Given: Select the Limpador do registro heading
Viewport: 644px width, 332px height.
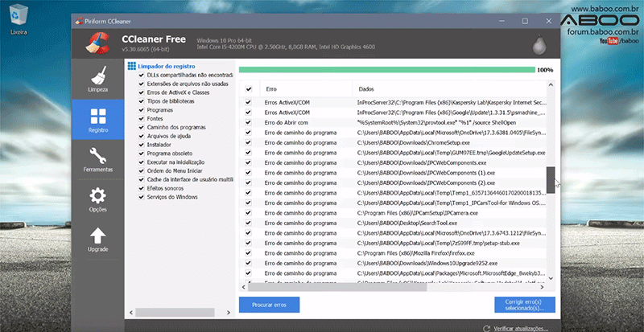Looking at the screenshot, I should (x=167, y=66).
